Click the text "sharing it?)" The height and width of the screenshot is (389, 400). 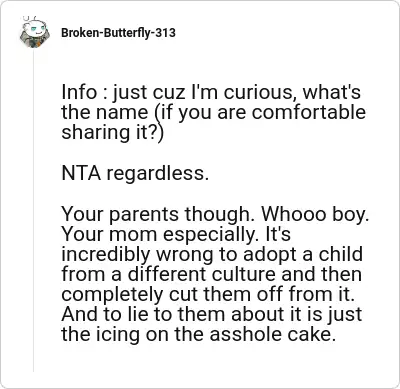(x=113, y=133)
